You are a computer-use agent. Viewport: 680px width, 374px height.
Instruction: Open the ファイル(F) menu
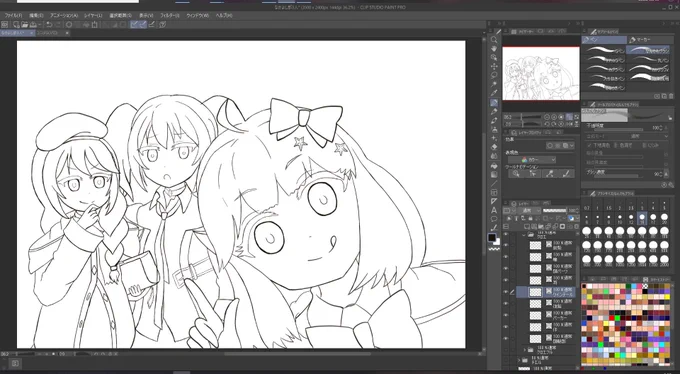(x=13, y=15)
